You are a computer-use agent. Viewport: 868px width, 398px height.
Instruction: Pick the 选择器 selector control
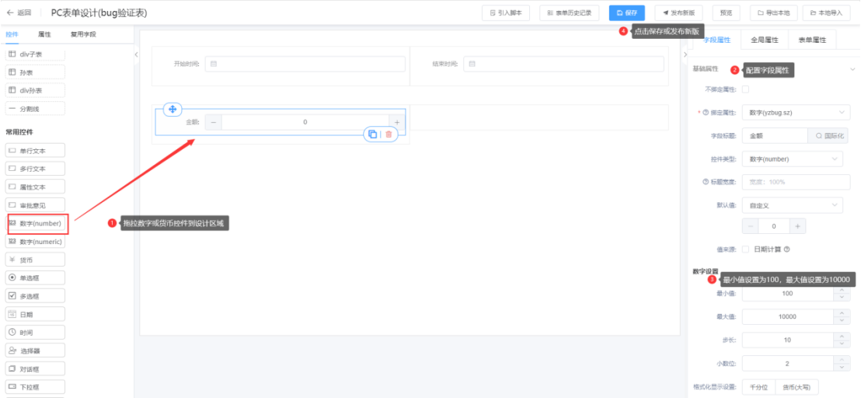click(36, 351)
